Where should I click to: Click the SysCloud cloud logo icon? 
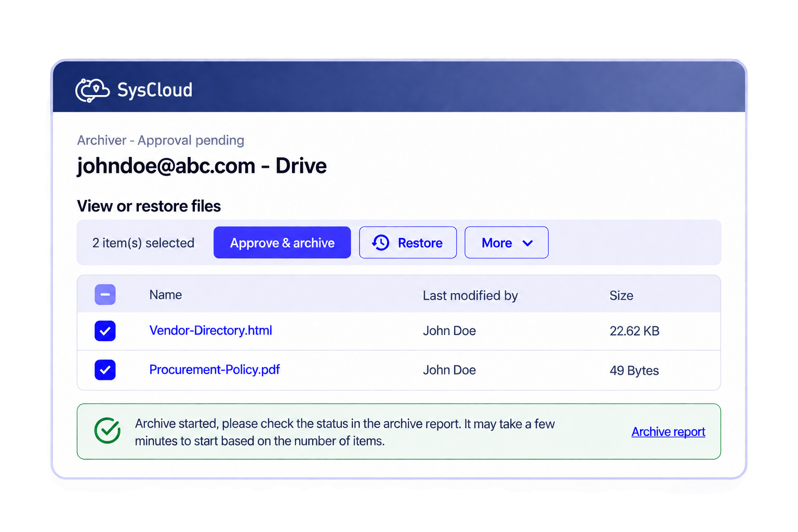92,90
